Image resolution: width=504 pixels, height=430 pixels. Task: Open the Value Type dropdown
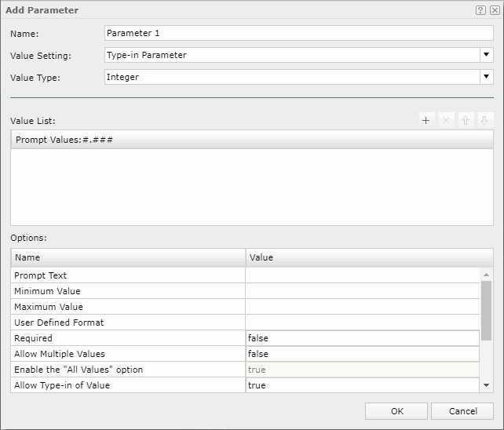(486, 77)
